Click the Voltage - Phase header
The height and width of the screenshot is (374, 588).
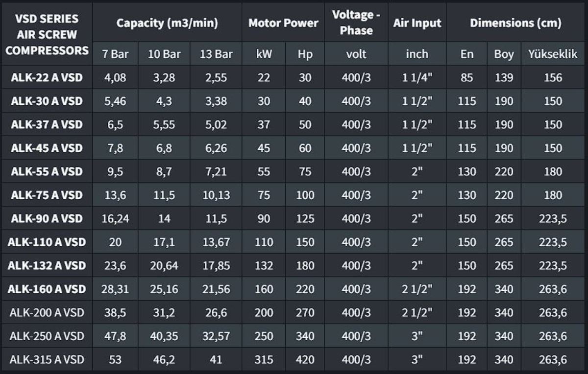click(356, 23)
